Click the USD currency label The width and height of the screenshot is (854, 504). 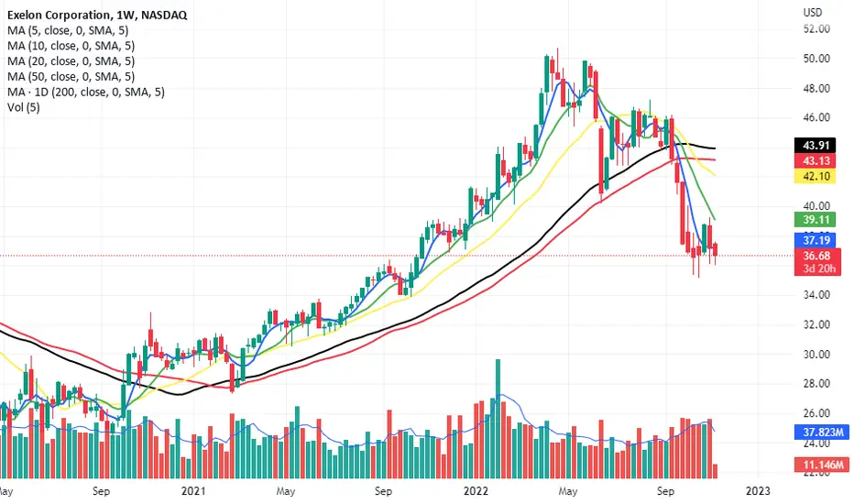(x=813, y=12)
